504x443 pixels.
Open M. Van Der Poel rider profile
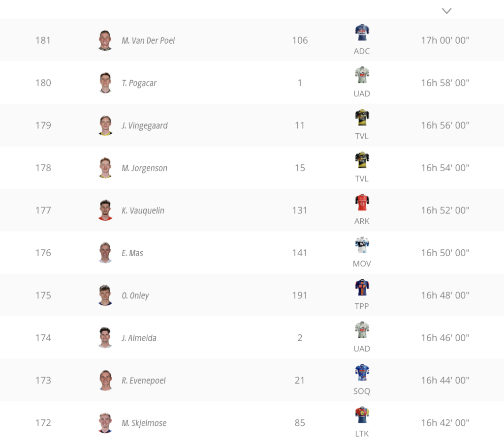(148, 40)
